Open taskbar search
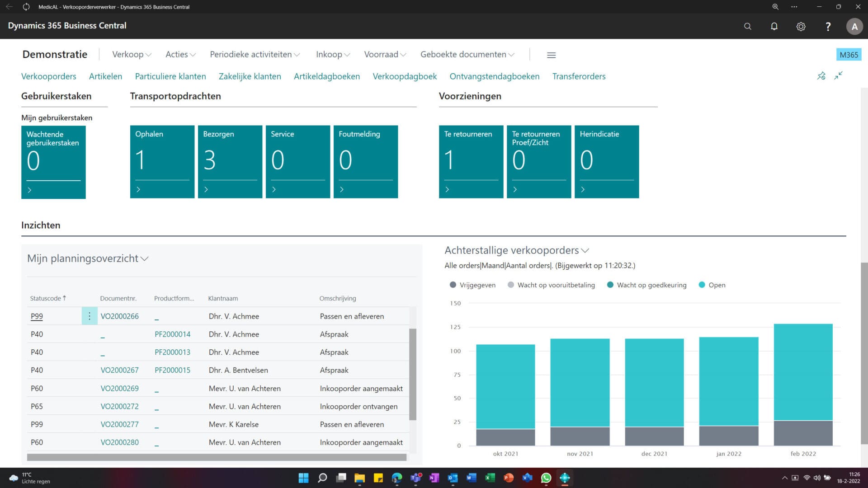 pyautogui.click(x=322, y=478)
